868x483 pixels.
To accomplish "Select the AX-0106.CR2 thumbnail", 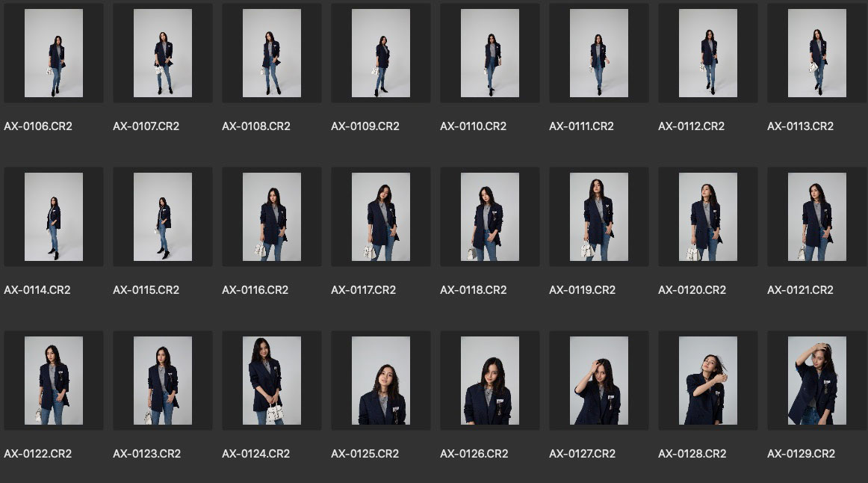I will 54,53.
